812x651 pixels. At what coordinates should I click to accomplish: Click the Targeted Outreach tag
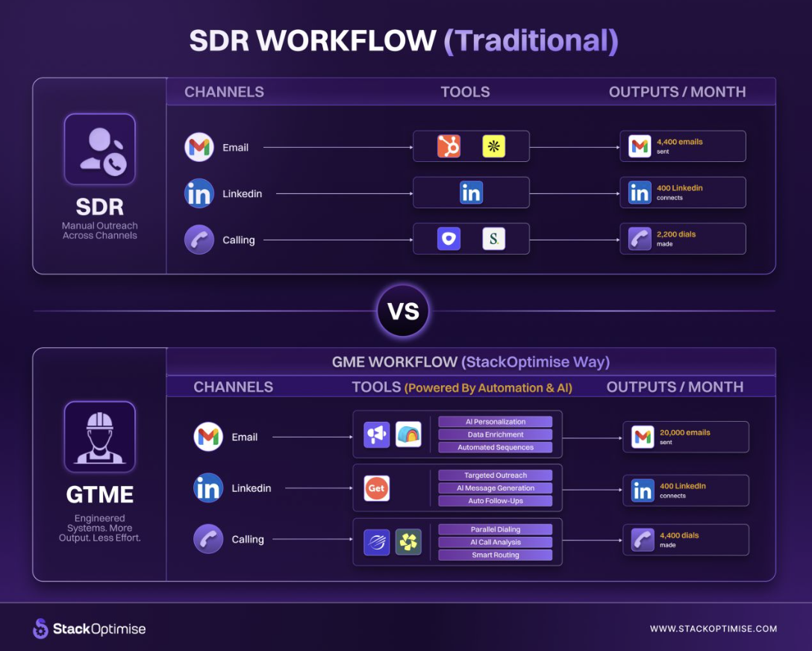pos(496,476)
